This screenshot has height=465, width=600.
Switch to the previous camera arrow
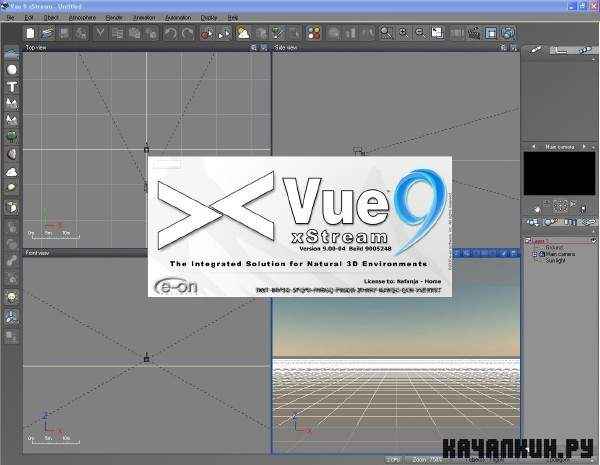533,147
